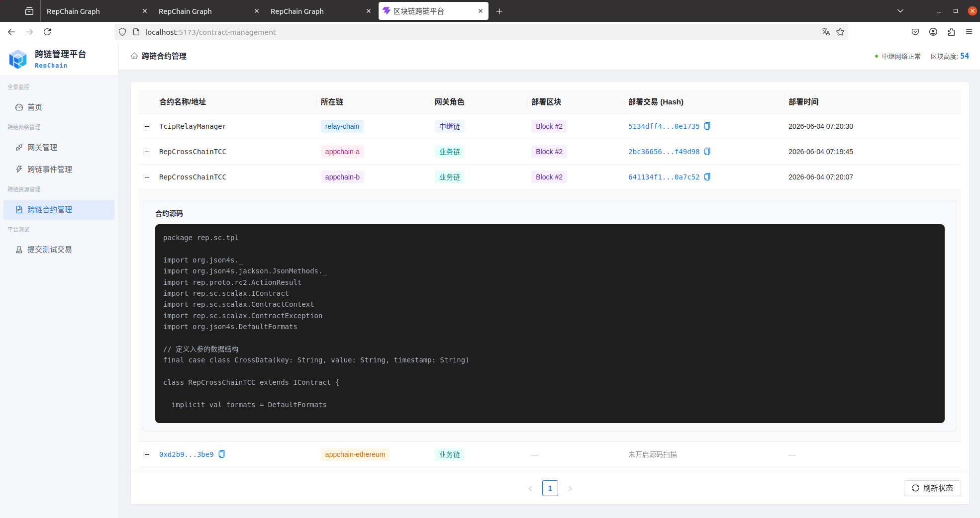Reload the page with browser refresh icon
The width and height of the screenshot is (980, 518).
[47, 32]
